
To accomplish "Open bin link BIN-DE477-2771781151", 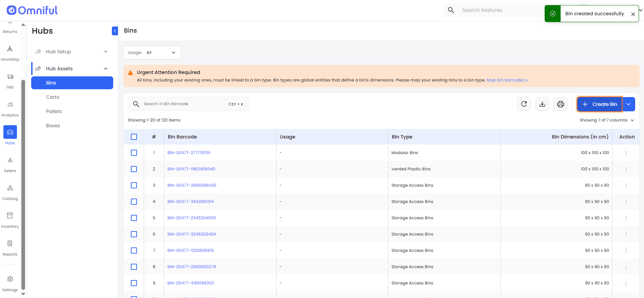I will point(189,153).
